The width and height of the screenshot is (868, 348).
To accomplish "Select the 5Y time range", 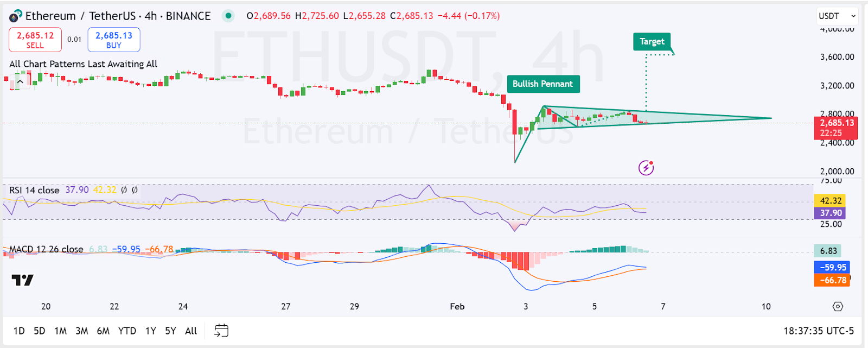I will (x=170, y=331).
